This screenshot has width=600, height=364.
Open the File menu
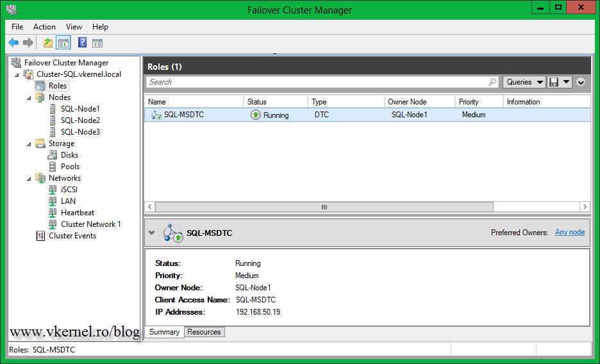tap(17, 27)
